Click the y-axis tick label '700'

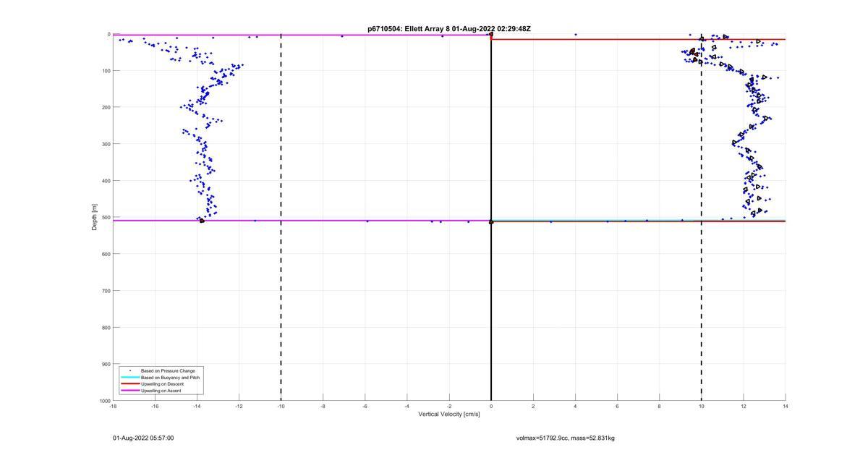coord(105,291)
